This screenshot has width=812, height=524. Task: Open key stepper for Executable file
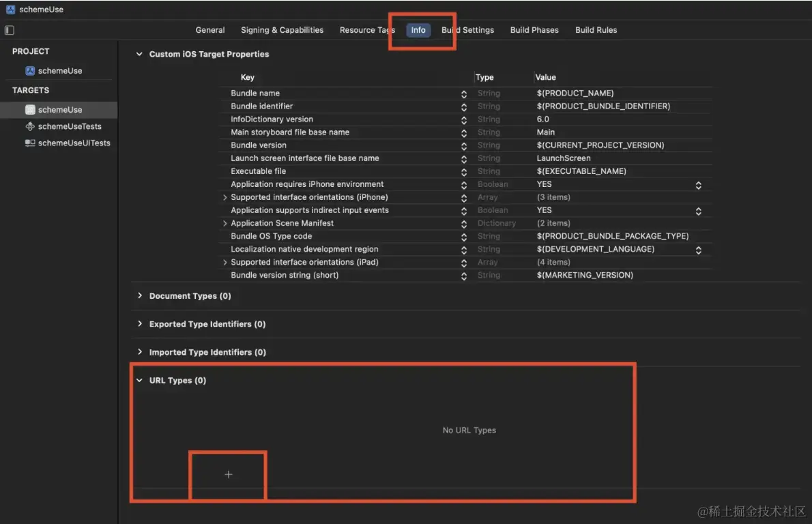click(x=464, y=171)
